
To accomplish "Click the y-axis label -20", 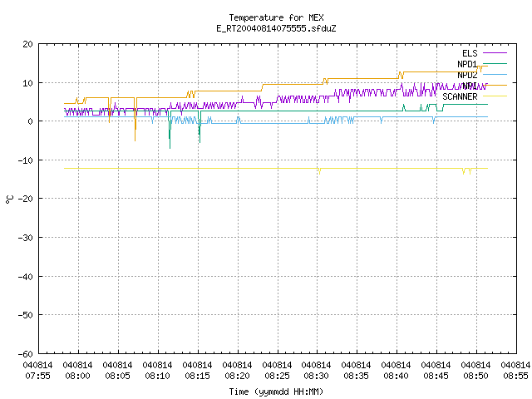I will [x=26, y=199].
